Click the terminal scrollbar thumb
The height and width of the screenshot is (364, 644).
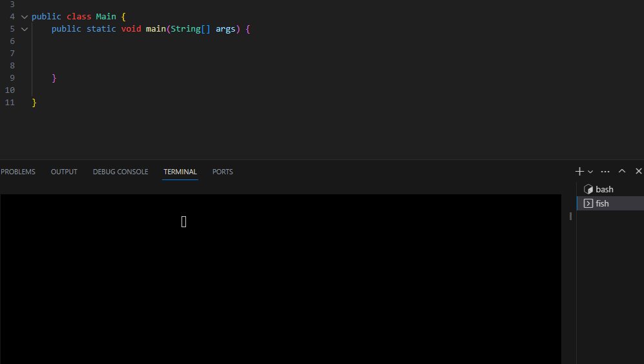click(570, 216)
